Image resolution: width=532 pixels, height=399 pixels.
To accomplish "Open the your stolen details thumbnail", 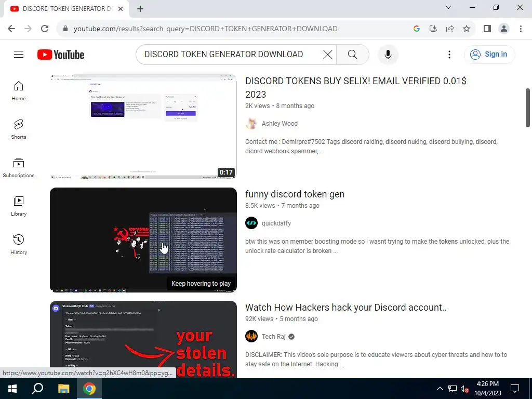I will pos(143,339).
